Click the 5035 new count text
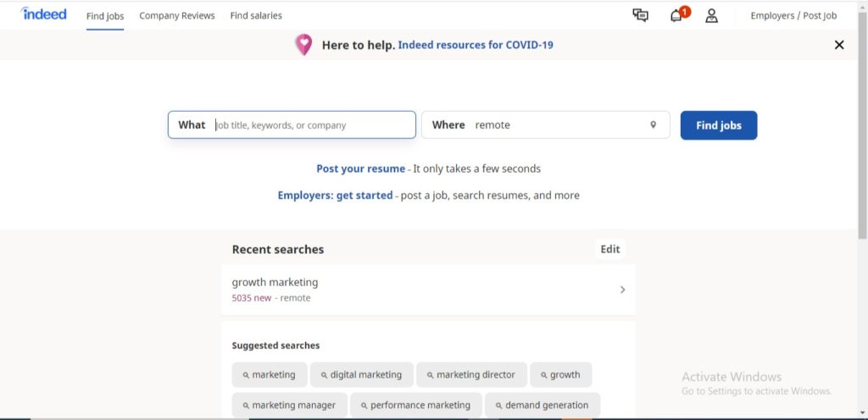This screenshot has width=868, height=420. [x=252, y=298]
